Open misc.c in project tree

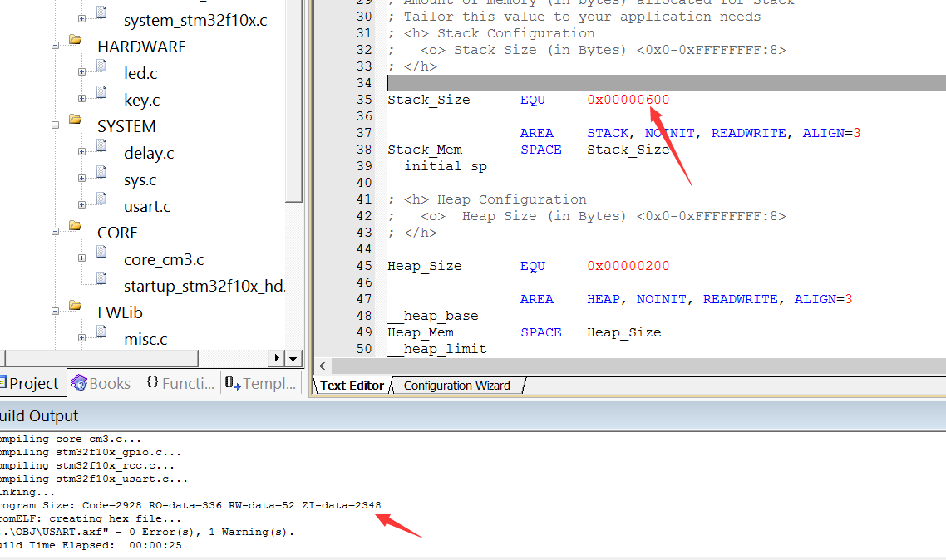(x=145, y=339)
